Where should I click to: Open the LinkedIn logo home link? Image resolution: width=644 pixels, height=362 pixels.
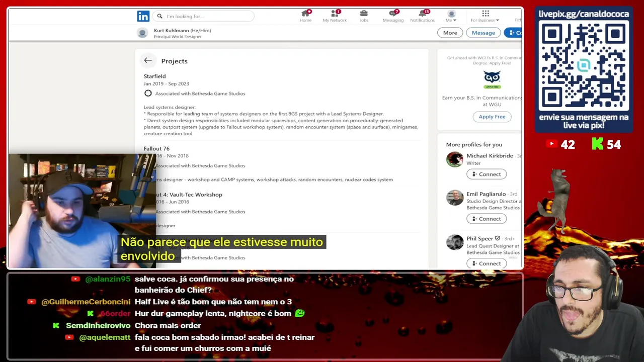[143, 16]
